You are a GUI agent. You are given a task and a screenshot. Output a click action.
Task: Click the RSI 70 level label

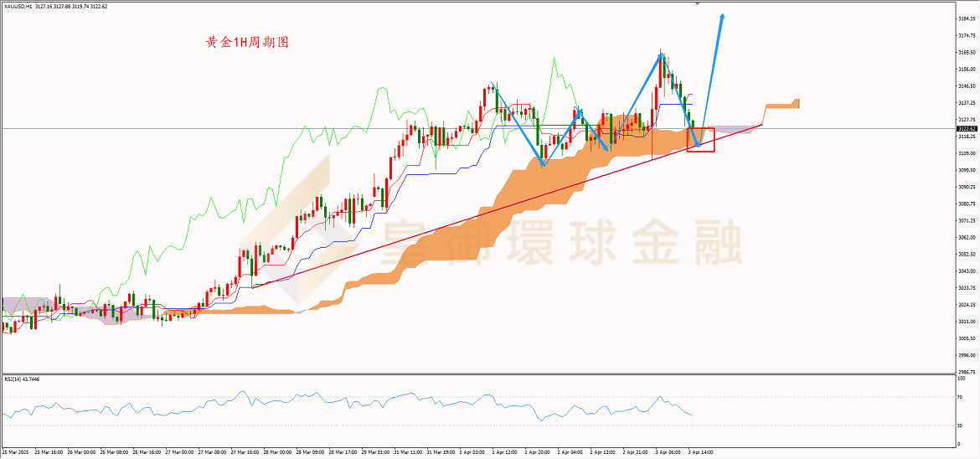pyautogui.click(x=961, y=398)
